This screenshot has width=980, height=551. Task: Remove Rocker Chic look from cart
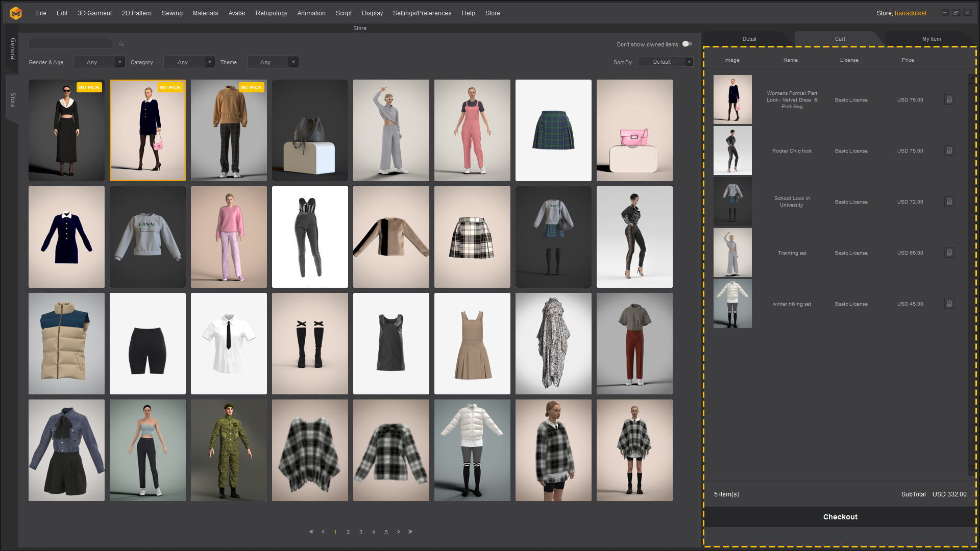coord(949,151)
